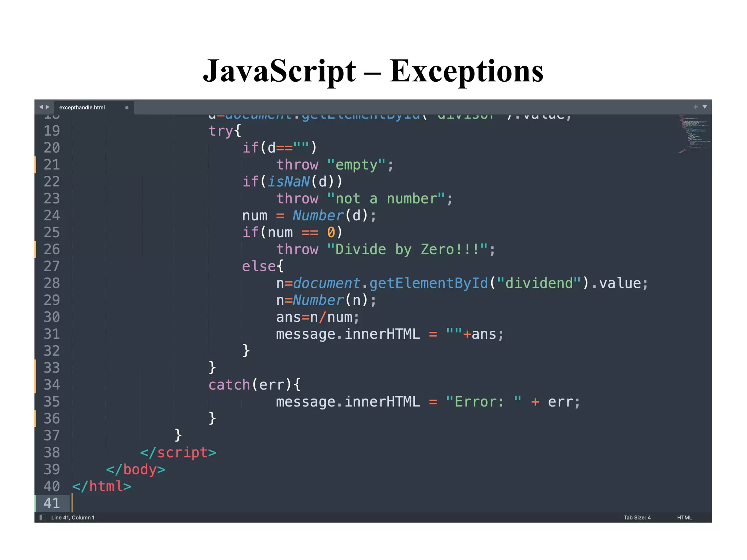The height and width of the screenshot is (560, 747).
Task: Click the num = Number(d) line
Action: click(309, 215)
